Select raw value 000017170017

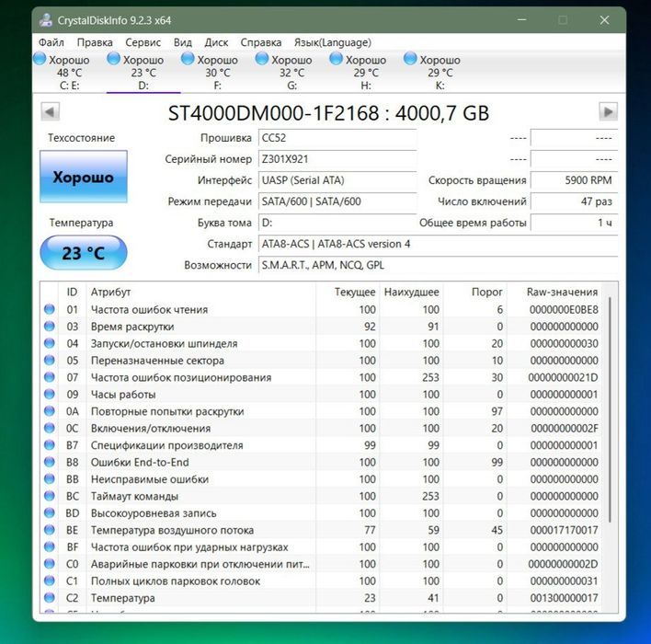(x=564, y=530)
